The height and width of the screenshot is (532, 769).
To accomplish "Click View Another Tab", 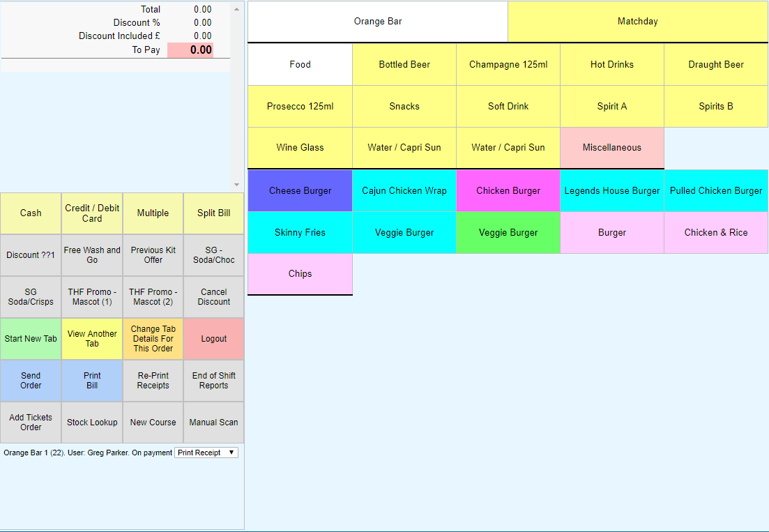I will coord(92,339).
